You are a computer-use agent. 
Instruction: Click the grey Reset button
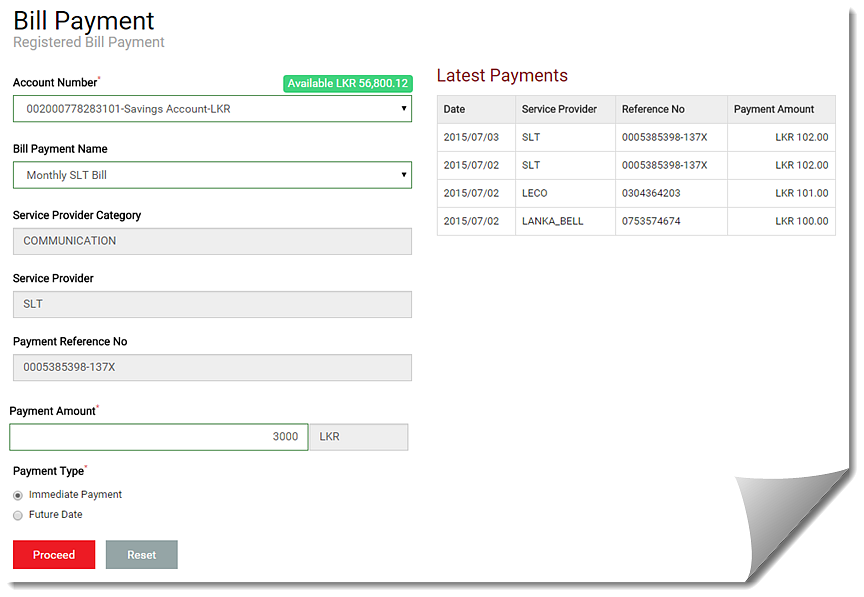click(x=142, y=555)
